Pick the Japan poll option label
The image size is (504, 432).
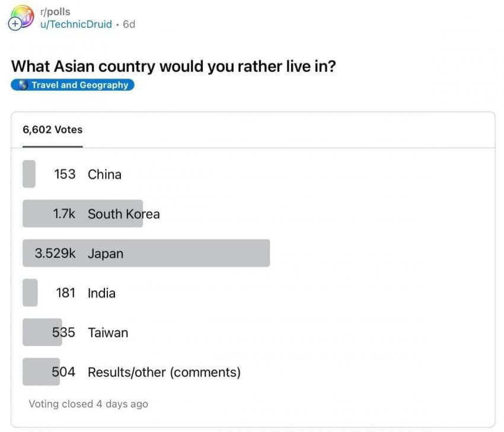coord(106,253)
